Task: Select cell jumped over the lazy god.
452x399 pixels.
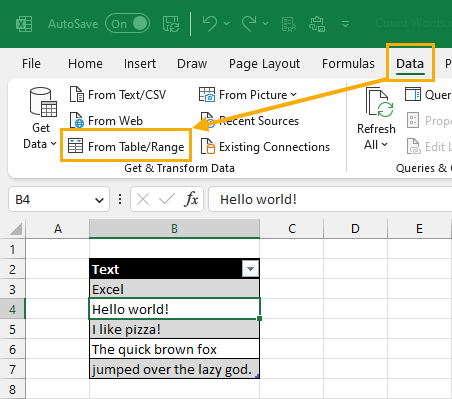Action: pos(174,369)
